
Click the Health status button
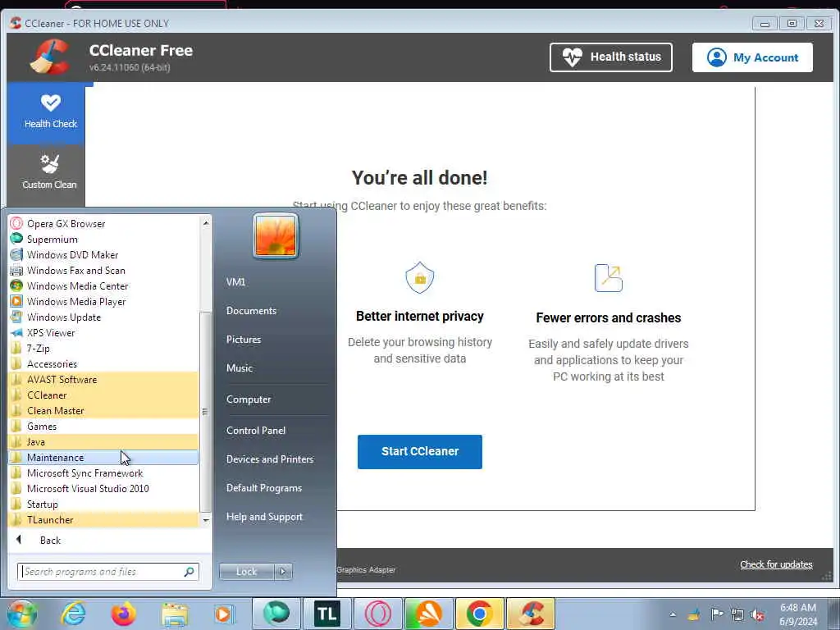610,57
